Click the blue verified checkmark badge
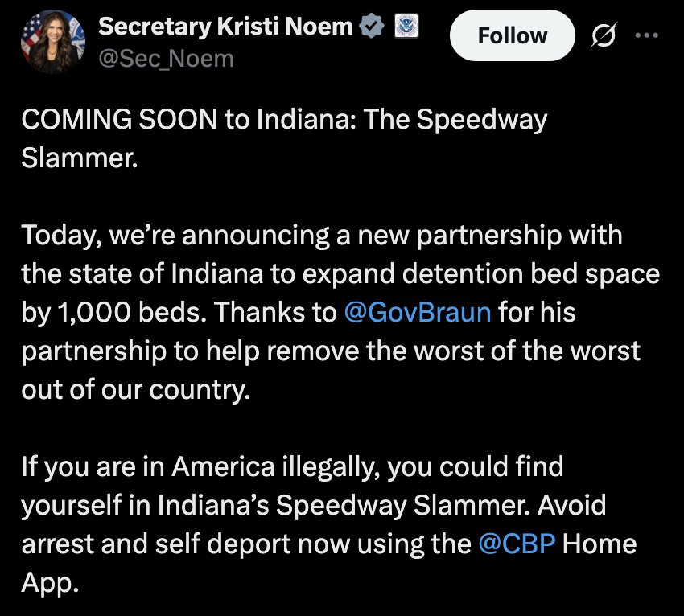This screenshot has width=684, height=616. coord(371,26)
